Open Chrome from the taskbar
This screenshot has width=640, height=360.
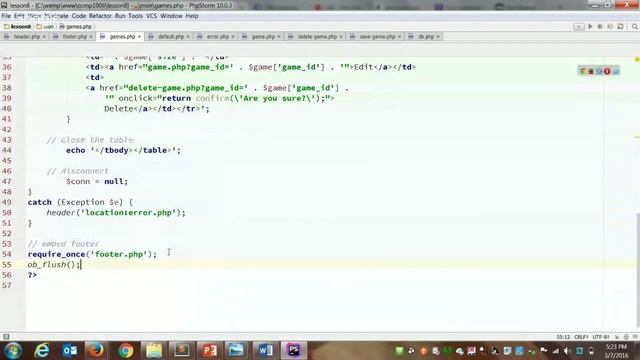coord(125,351)
